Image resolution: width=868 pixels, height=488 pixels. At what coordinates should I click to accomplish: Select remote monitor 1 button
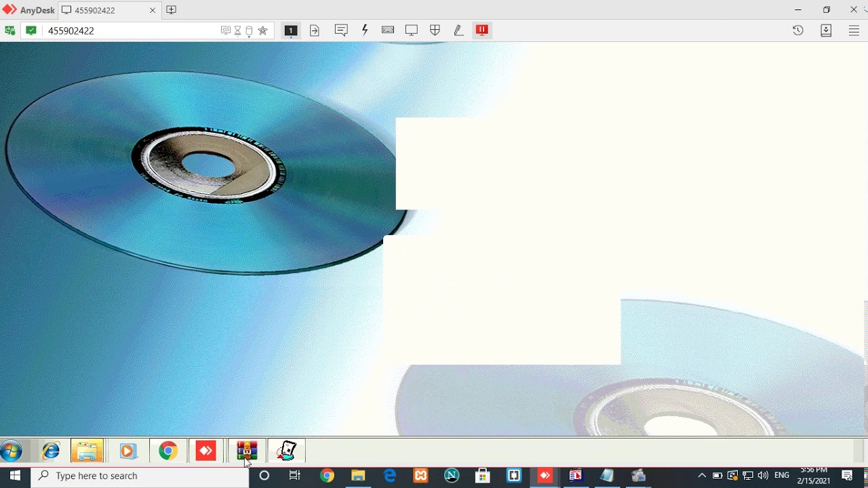coord(291,30)
